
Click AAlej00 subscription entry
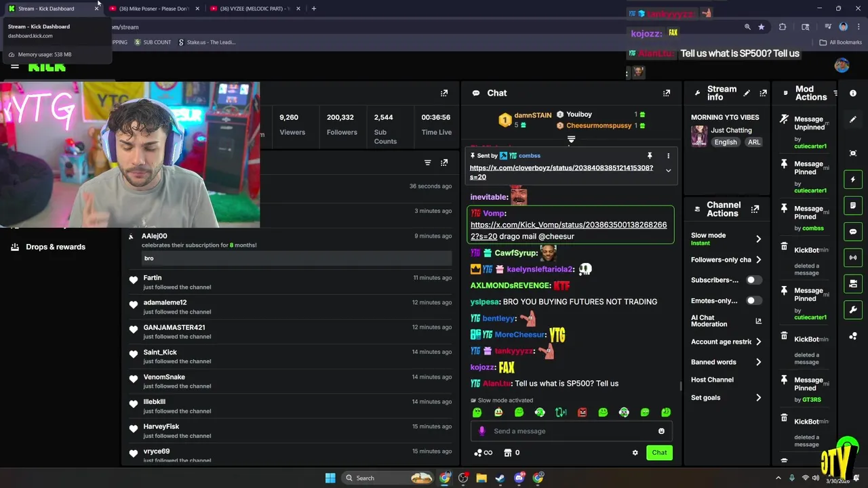[290, 247]
